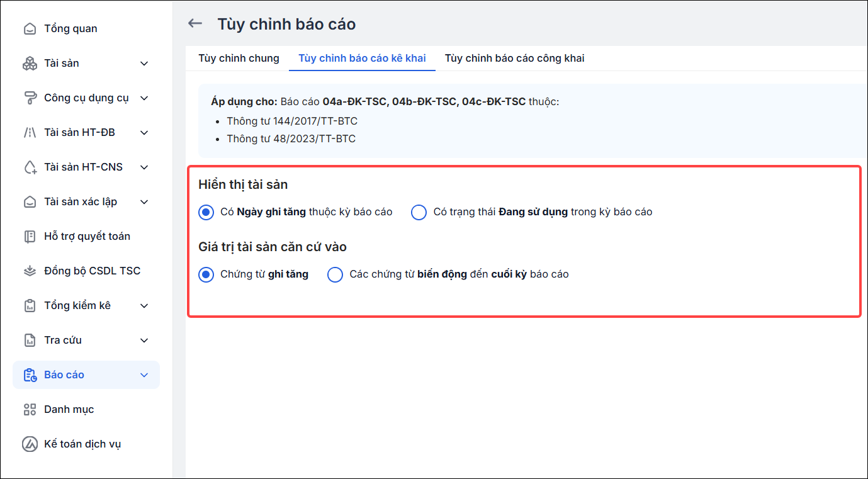Screen dimensions: 868x479
Task: Expand the Tài sản menu chevron
Action: (144, 64)
